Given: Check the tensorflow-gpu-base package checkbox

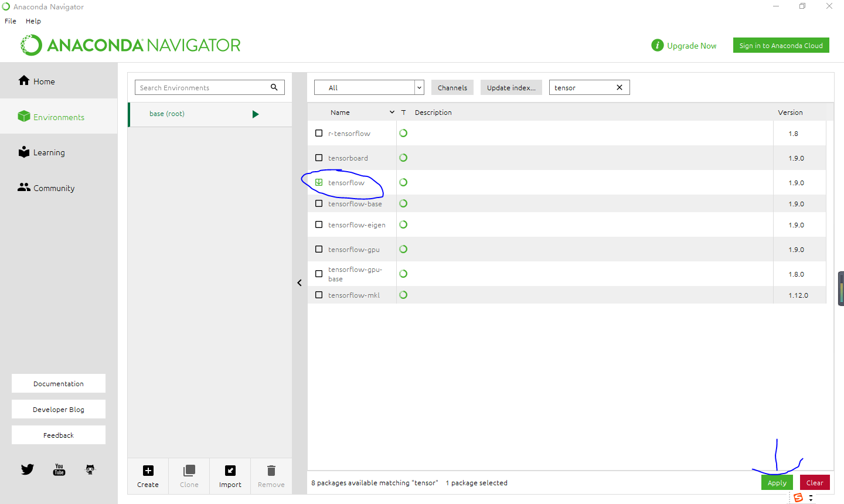Looking at the screenshot, I should coord(319,274).
